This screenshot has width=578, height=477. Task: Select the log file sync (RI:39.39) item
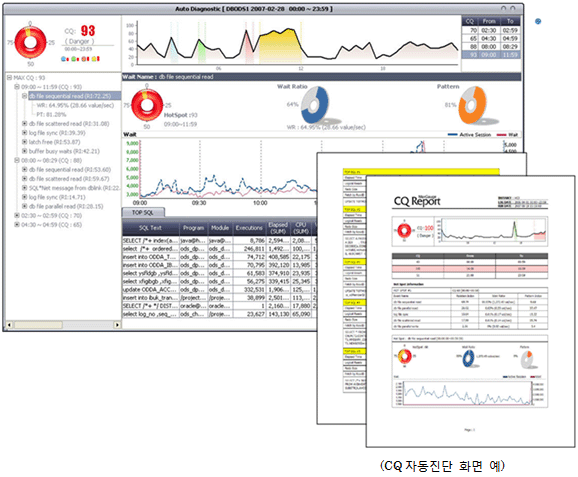(57, 133)
